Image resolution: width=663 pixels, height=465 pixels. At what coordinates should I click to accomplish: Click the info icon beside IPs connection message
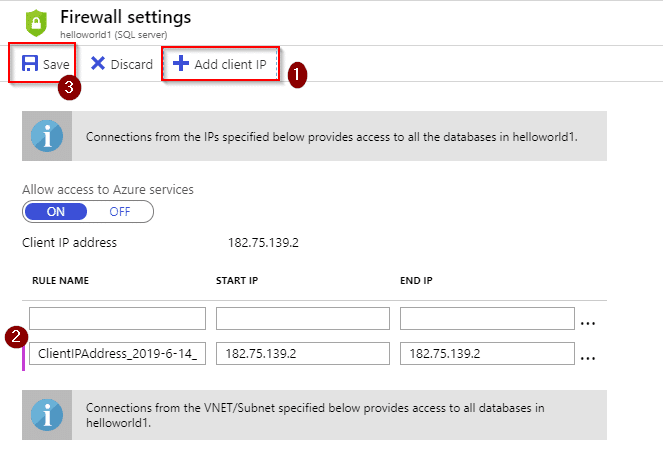(47, 136)
